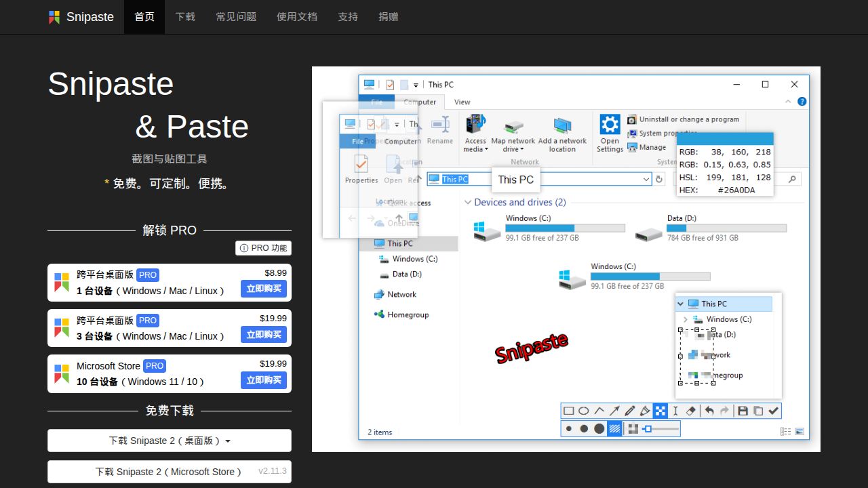This screenshot has height=488, width=868.
Task: Collapse the Devices and drives group
Action: point(468,202)
